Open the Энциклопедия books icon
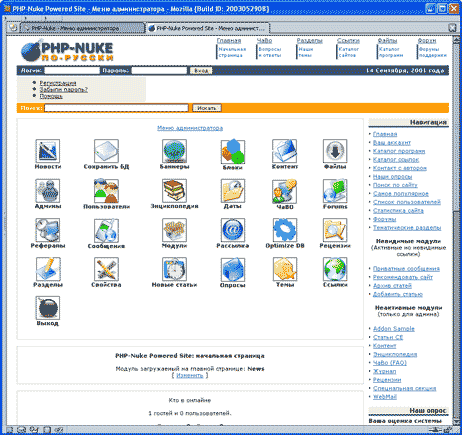Viewport: 462px width, 435px height. (x=174, y=191)
